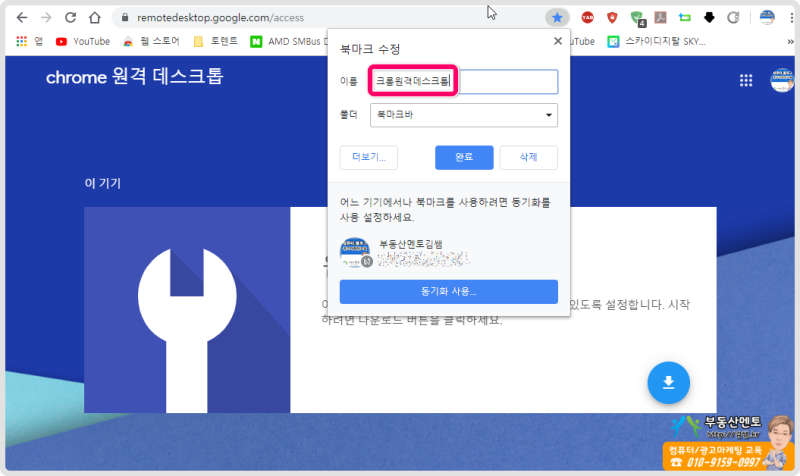Click the bookmark name input field

464,81
